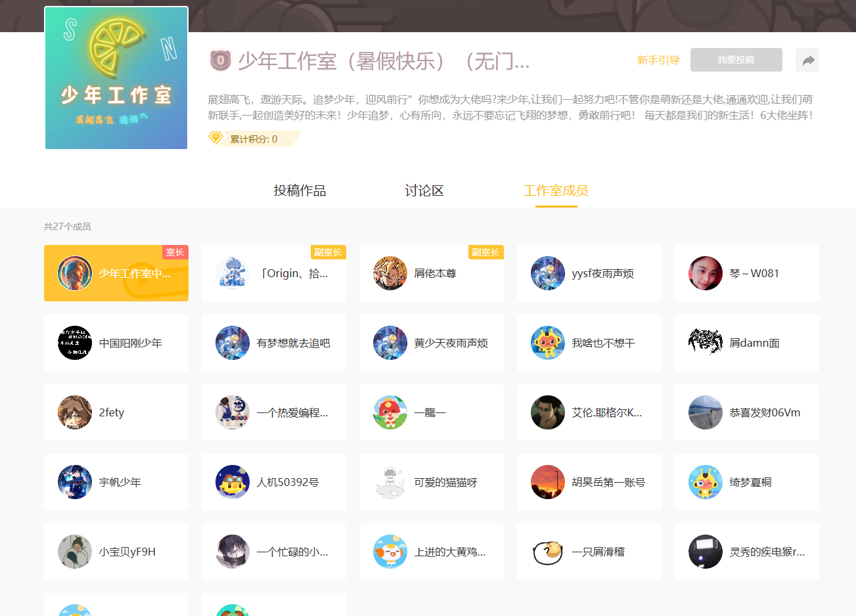Viewport: 856px width, 616px height.
Task: Click the doodle avatar of 一只屑滑稽
Action: click(548, 552)
